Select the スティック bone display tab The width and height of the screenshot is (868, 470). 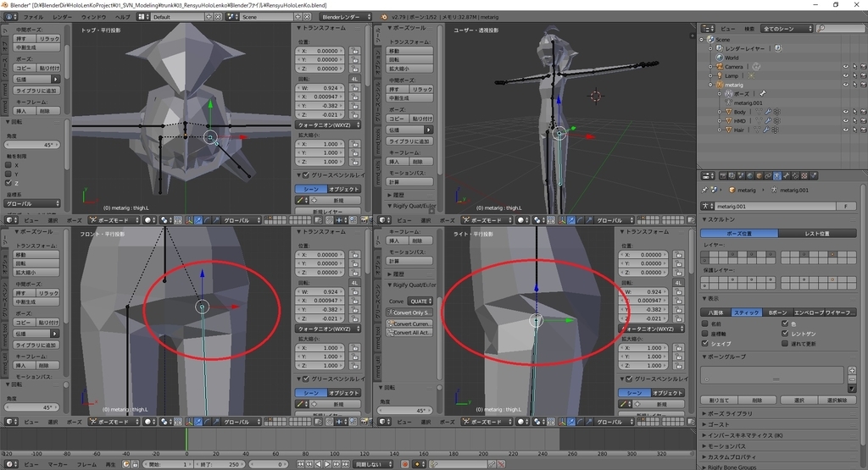tap(746, 312)
